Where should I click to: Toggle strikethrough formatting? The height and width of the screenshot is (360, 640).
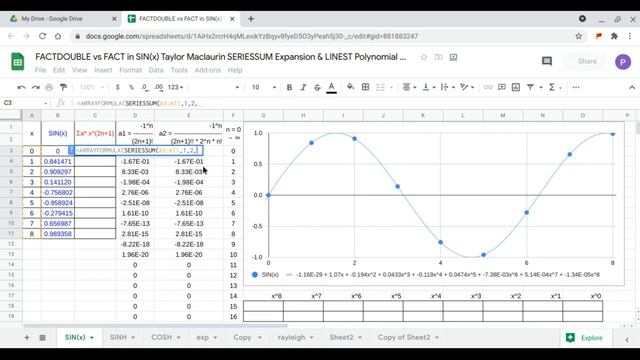[x=317, y=87]
